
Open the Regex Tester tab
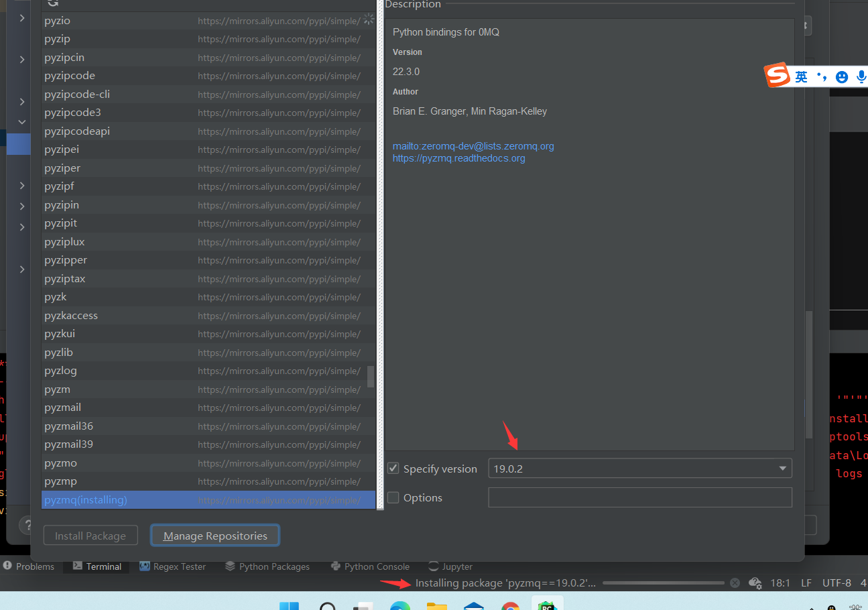point(172,566)
